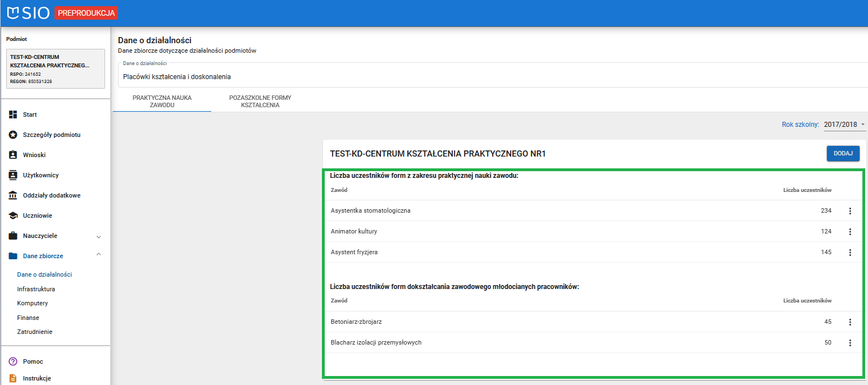Click the Szczegóły podmiotu star icon
Viewport: 868px width, 385px height.
click(x=13, y=135)
